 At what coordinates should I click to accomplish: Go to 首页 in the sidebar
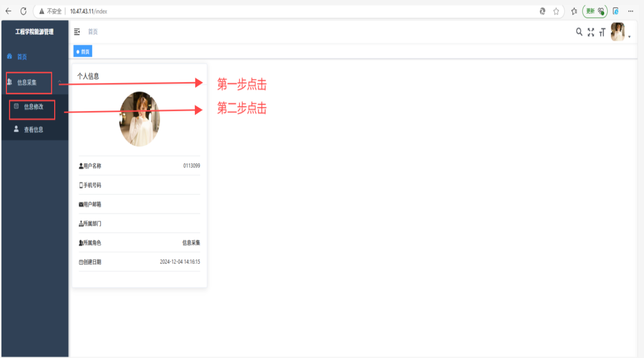pos(22,57)
